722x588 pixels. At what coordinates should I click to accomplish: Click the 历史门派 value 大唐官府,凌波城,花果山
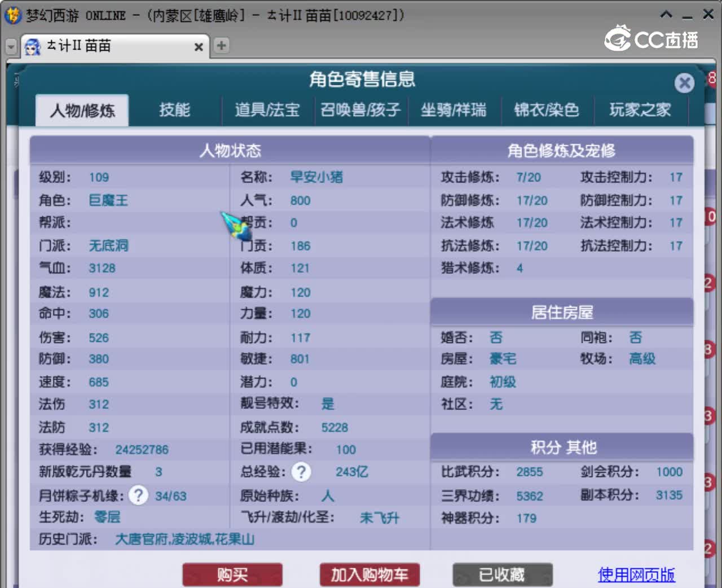point(184,539)
